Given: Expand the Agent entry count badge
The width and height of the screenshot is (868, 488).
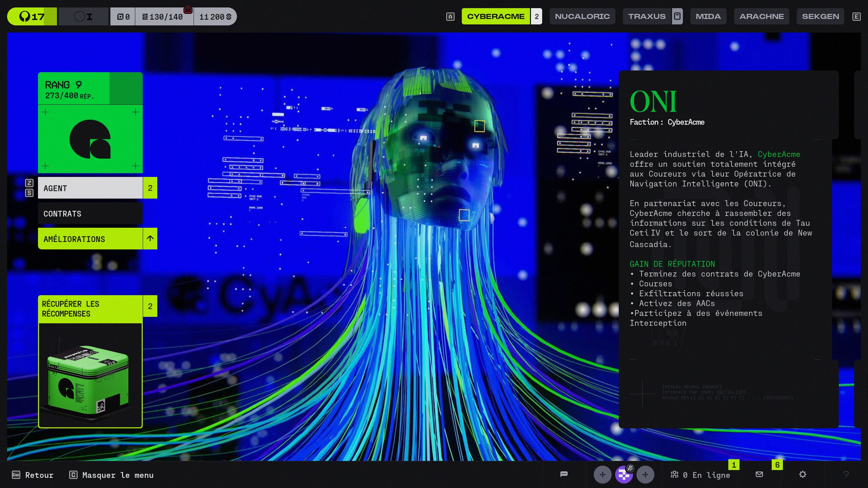Looking at the screenshot, I should pos(150,188).
